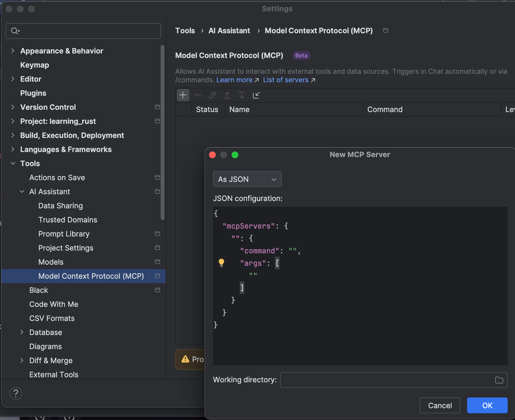Expand Version Control section
Viewport: 515px width, 420px height.
[x=13, y=107]
